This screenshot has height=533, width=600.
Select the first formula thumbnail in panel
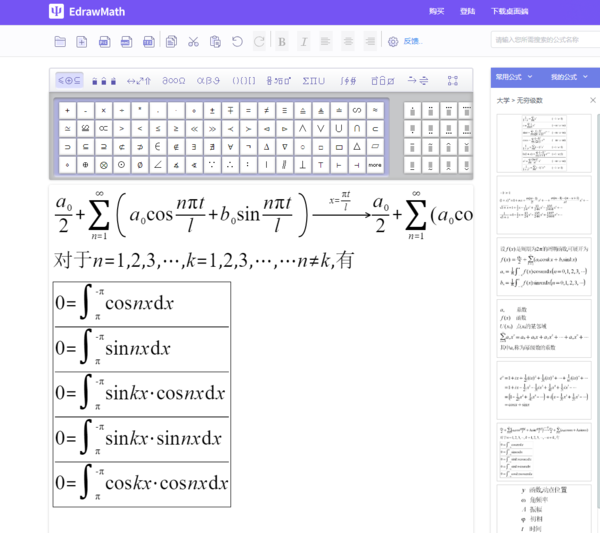(544, 143)
